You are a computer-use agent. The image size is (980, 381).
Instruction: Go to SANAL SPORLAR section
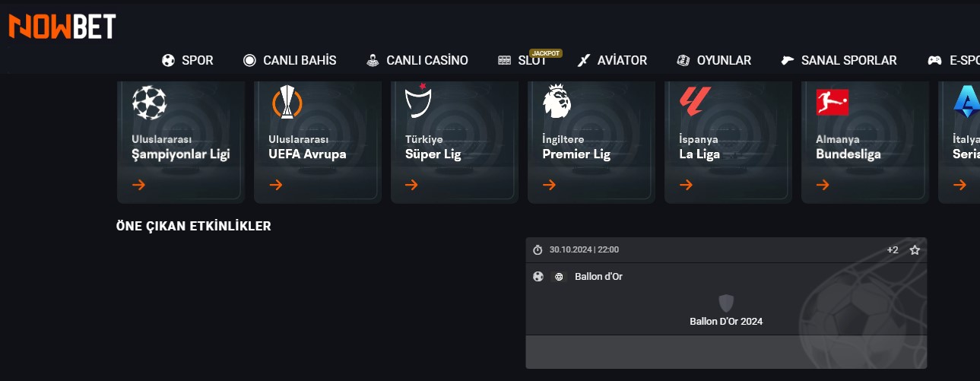click(839, 61)
